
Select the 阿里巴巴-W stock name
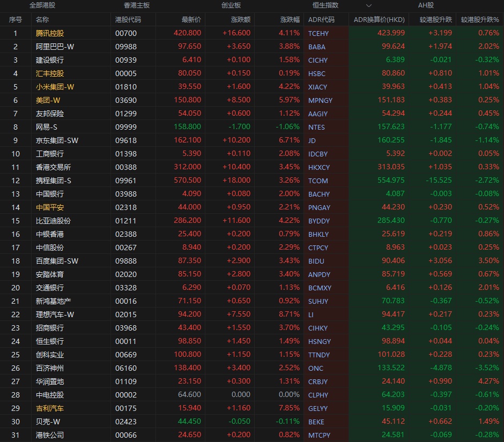coord(55,47)
